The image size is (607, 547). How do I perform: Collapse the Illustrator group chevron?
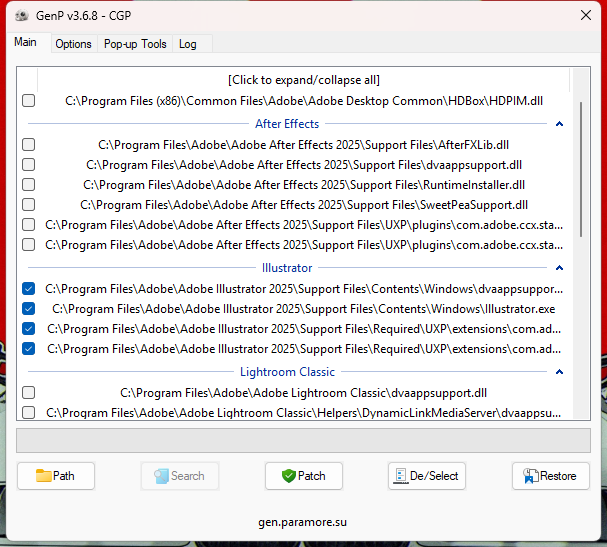pyautogui.click(x=559, y=268)
